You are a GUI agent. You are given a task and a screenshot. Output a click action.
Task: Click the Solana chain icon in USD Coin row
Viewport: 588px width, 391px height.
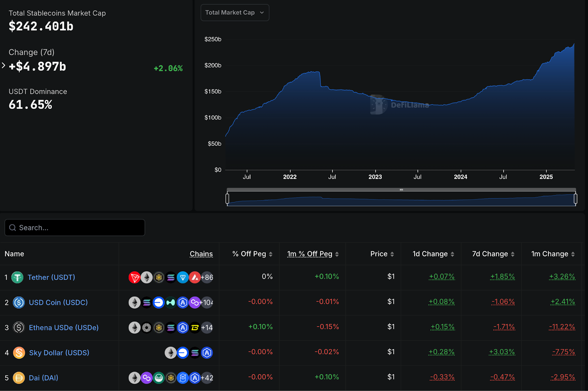tap(147, 302)
